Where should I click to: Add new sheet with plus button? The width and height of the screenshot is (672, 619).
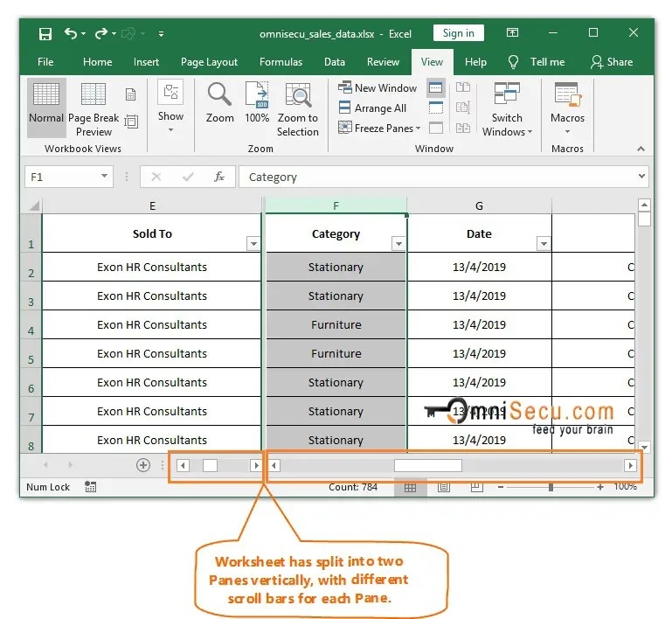[x=143, y=466]
